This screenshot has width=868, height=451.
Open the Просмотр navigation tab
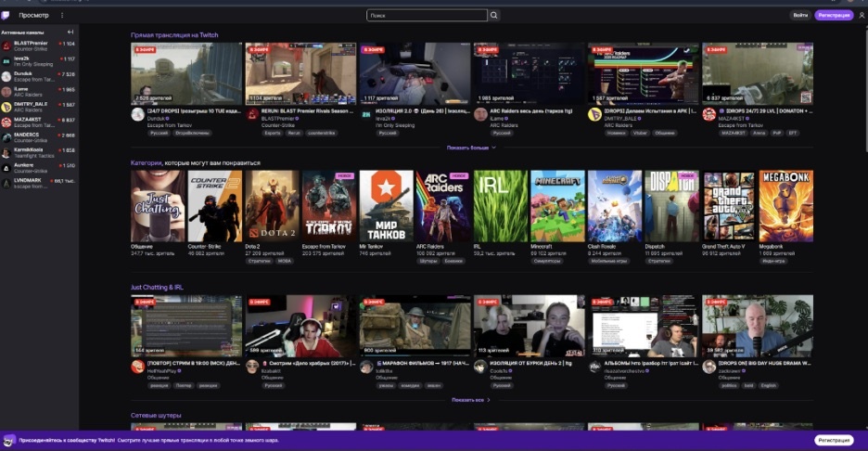pos(33,16)
